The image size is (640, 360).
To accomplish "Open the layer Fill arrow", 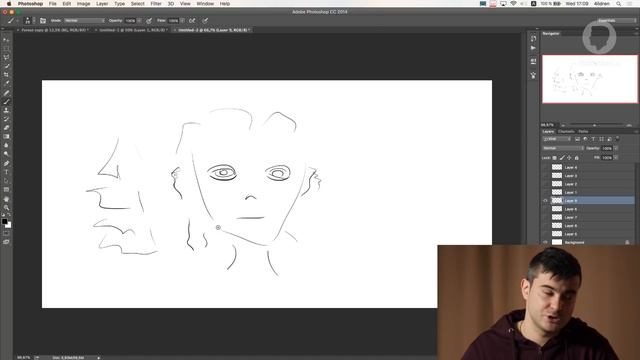I will point(616,158).
